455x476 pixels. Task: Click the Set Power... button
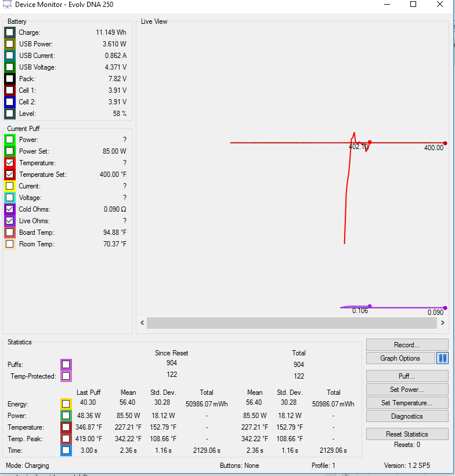(x=407, y=390)
